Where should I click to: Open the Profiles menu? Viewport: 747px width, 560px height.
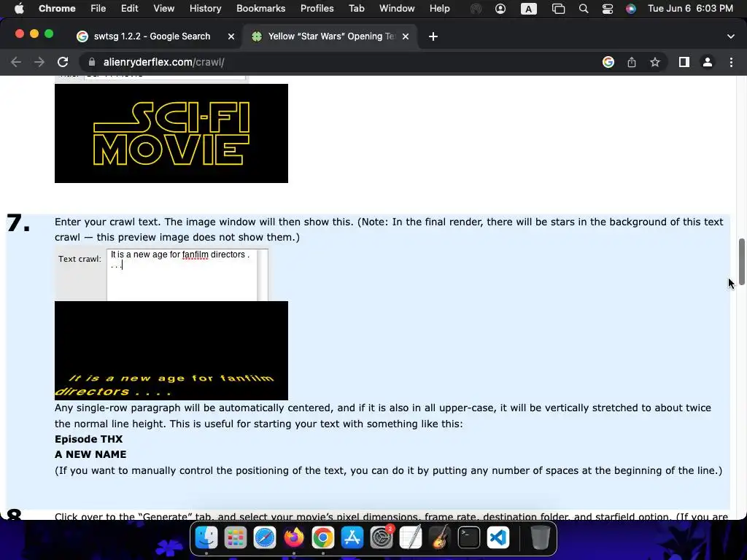(x=317, y=9)
